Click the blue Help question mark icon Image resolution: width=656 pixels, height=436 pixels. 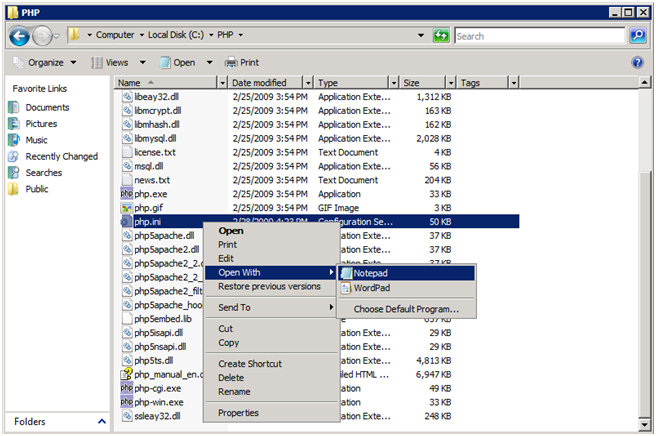click(x=637, y=63)
